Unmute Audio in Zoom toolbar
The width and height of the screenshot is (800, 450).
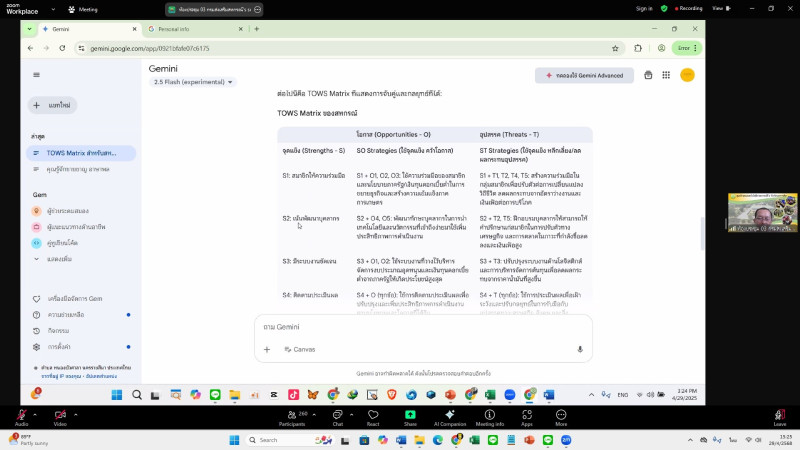point(21,417)
